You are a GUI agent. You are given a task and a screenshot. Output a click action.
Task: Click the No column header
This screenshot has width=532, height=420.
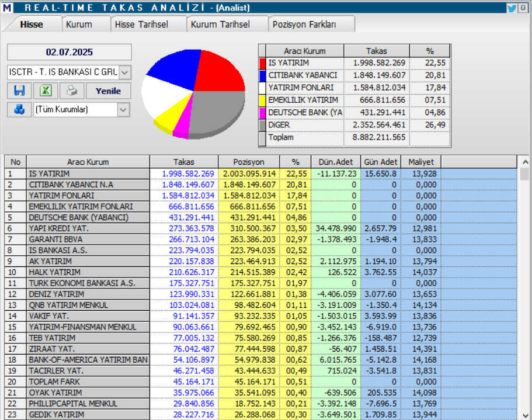tap(16, 162)
